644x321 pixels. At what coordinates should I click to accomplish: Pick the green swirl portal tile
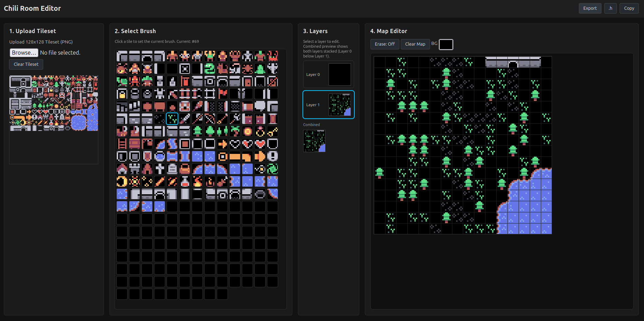coord(273,169)
